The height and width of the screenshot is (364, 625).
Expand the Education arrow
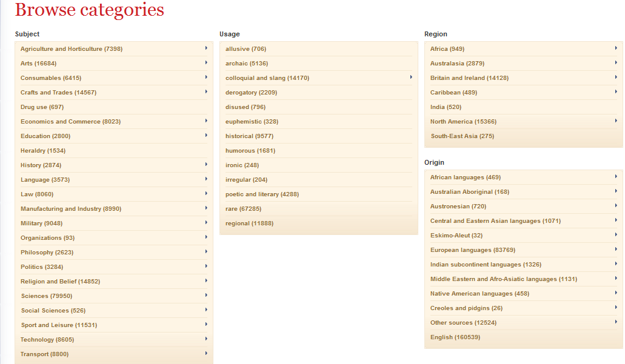pyautogui.click(x=206, y=136)
